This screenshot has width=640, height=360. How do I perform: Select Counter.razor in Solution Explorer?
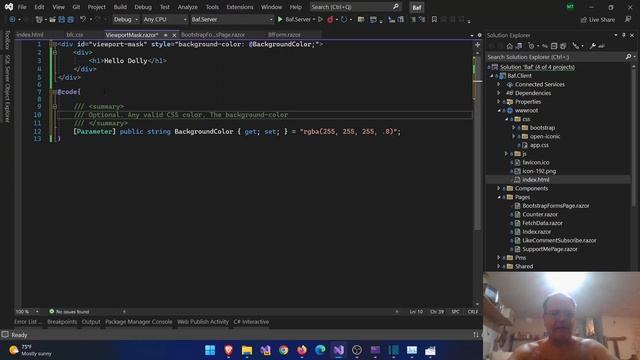tap(540, 214)
